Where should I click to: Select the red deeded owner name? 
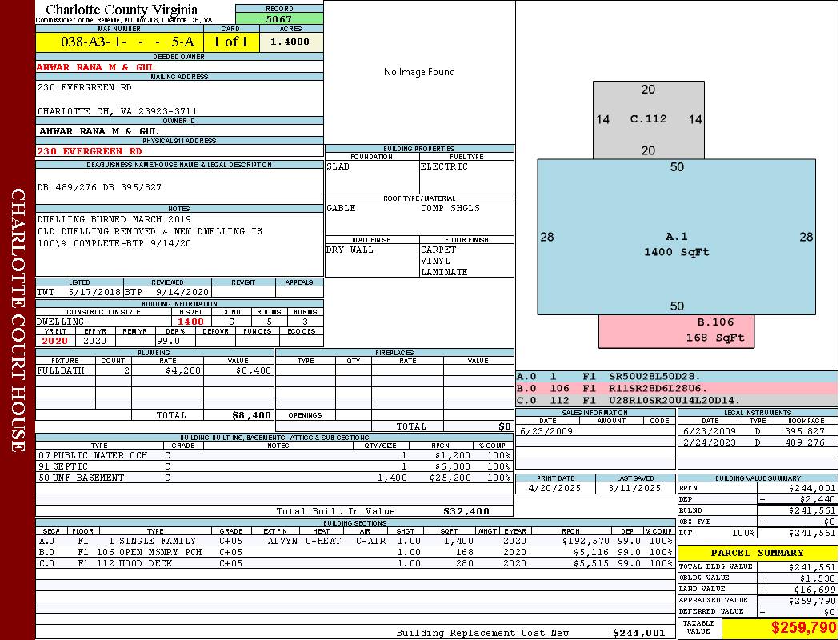pyautogui.click(x=96, y=68)
